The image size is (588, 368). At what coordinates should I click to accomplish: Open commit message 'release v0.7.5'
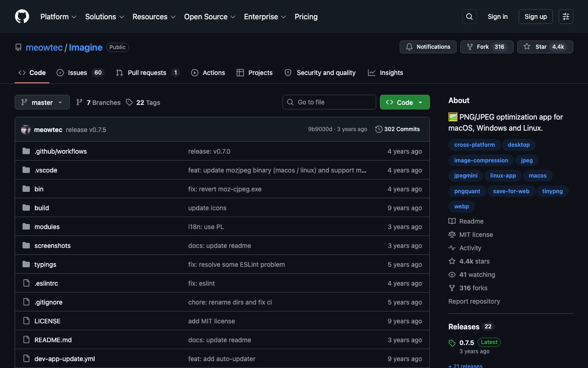point(86,130)
